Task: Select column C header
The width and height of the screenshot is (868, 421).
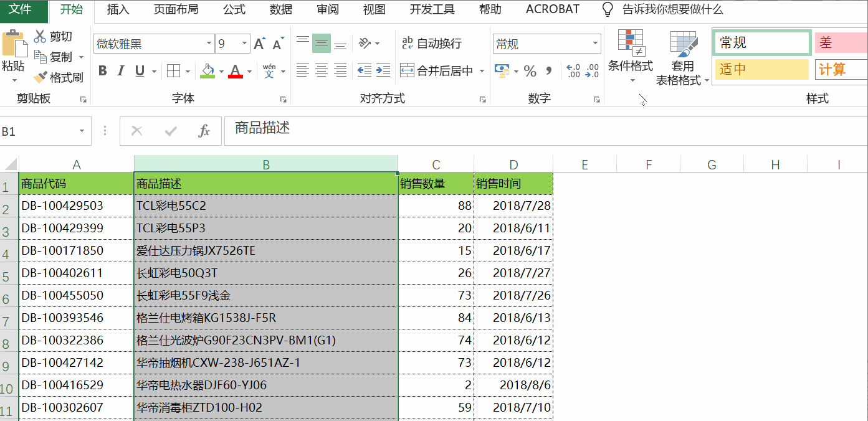Action: 436,164
